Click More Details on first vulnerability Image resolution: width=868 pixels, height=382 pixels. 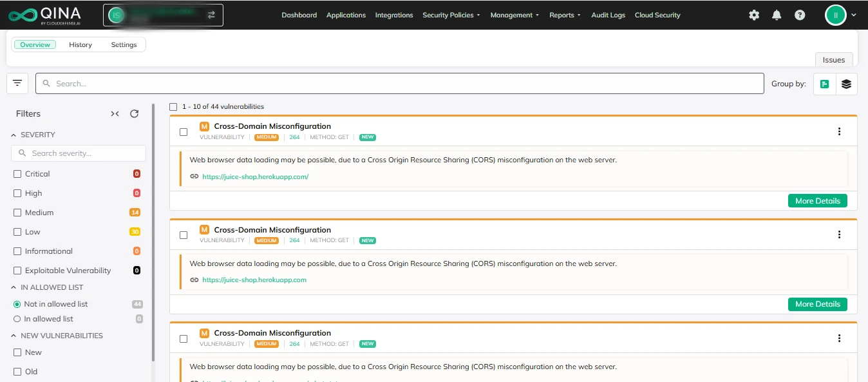[x=817, y=201]
